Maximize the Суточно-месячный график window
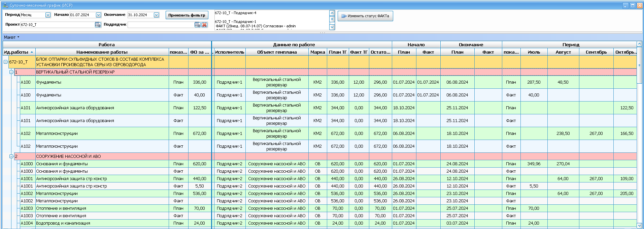Image resolution: width=644 pixels, height=229 pixels. 633,5
